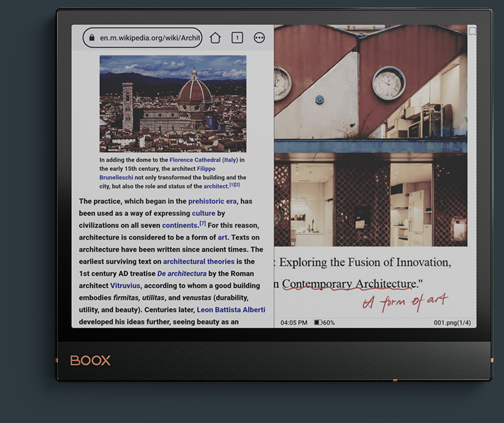This screenshot has height=423, width=504.
Task: Open the Leon Battista Alberti link
Action: [231, 310]
